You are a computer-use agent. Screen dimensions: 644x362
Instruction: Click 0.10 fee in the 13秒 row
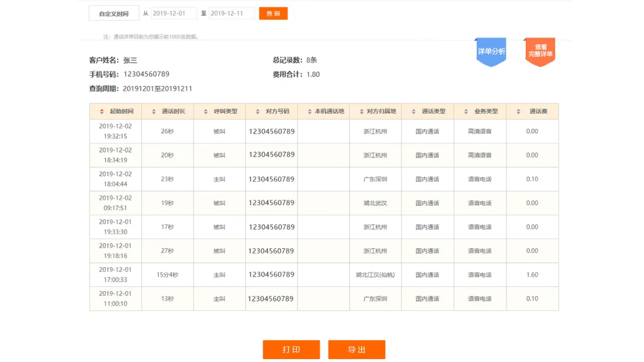click(532, 298)
